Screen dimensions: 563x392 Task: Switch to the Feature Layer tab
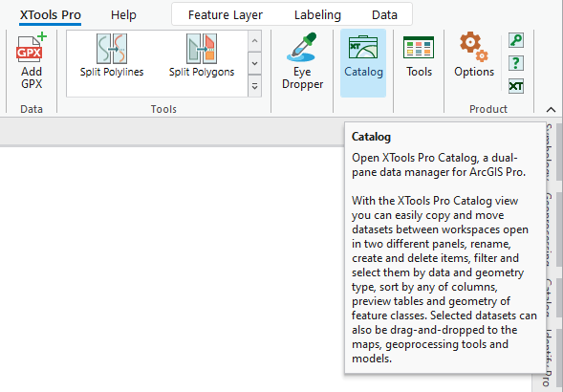coord(226,15)
